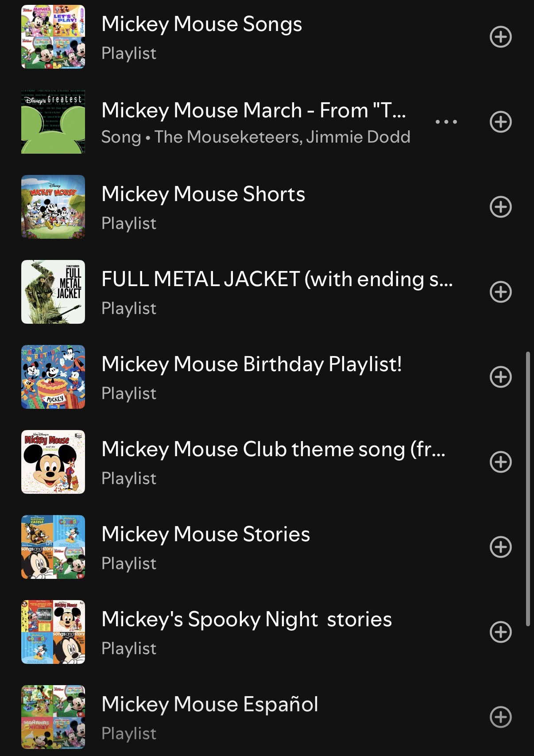The image size is (534, 756).
Task: Open the Mickey Mouse Songs playlist
Action: point(201,24)
